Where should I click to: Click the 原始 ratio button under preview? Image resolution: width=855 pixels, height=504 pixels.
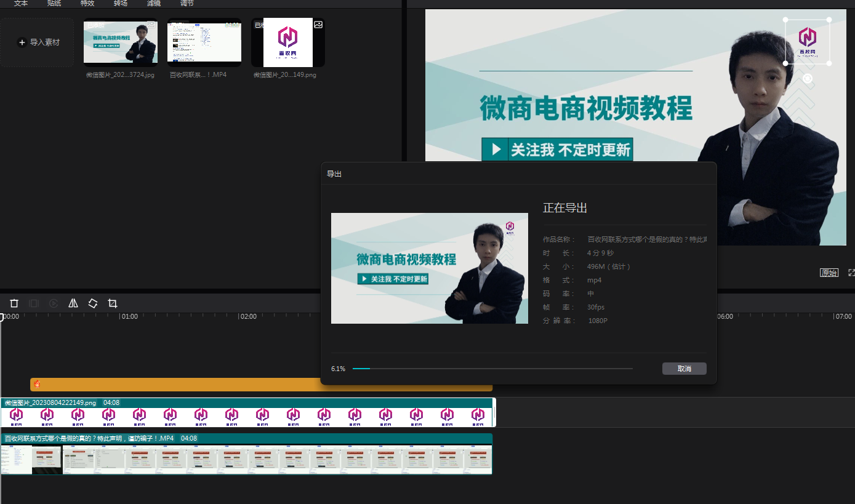pyautogui.click(x=829, y=273)
